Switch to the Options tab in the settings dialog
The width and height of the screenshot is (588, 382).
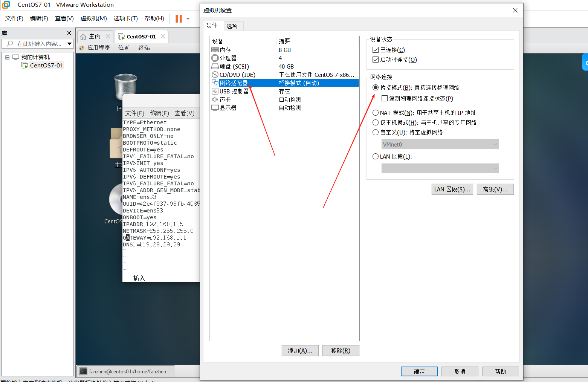pos(232,26)
